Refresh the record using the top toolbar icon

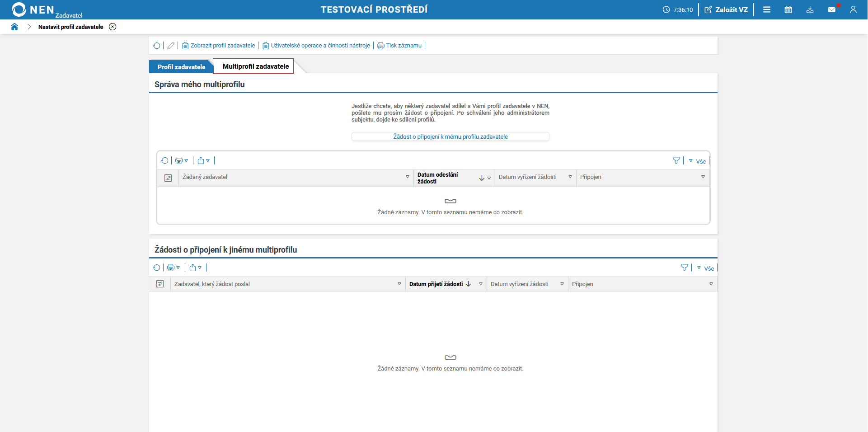tap(156, 46)
